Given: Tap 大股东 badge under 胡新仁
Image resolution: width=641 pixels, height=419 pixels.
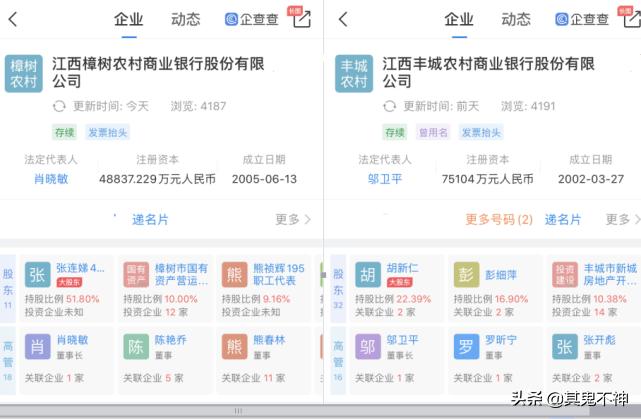Looking at the screenshot, I should click(399, 282).
